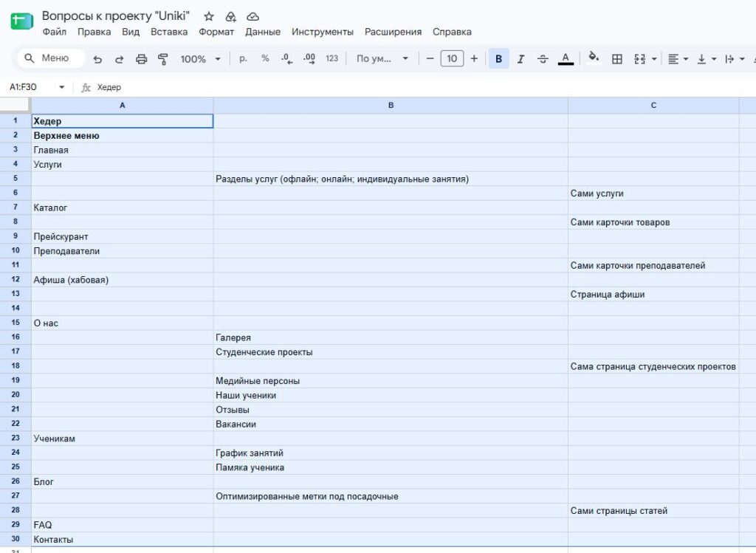Check the cloud save status icon
This screenshot has width=756, height=553.
(x=252, y=17)
